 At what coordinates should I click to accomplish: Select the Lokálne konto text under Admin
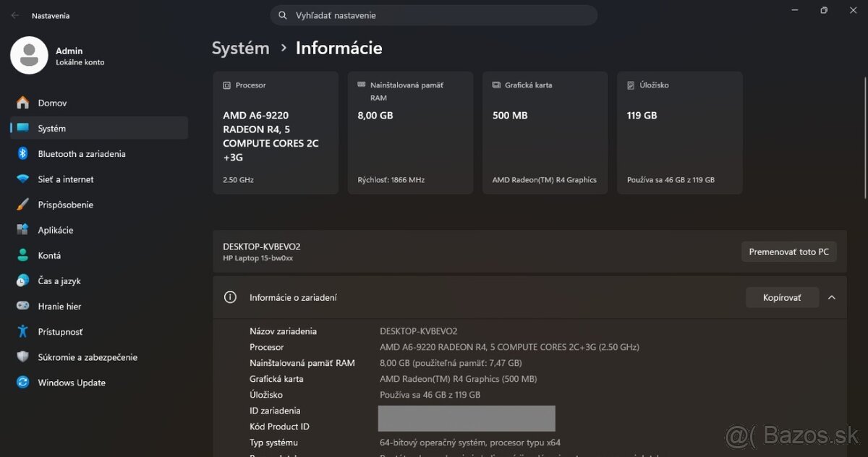tap(80, 62)
